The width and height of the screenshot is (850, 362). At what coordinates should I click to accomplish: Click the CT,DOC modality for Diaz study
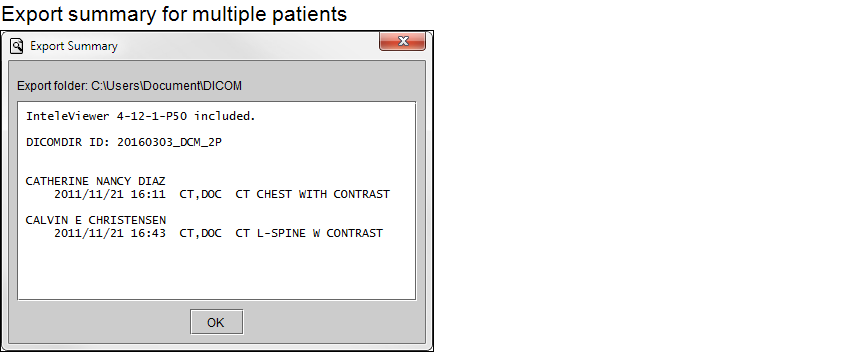click(201, 194)
